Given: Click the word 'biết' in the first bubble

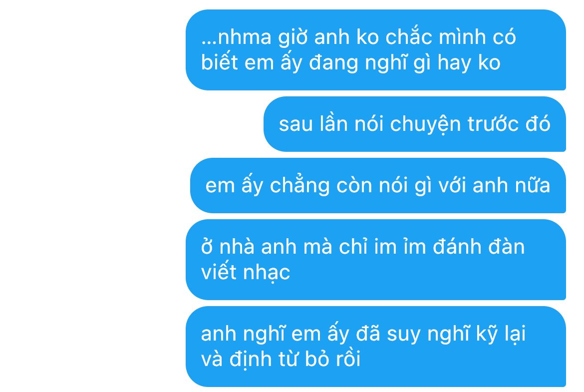Looking at the screenshot, I should (x=219, y=62).
